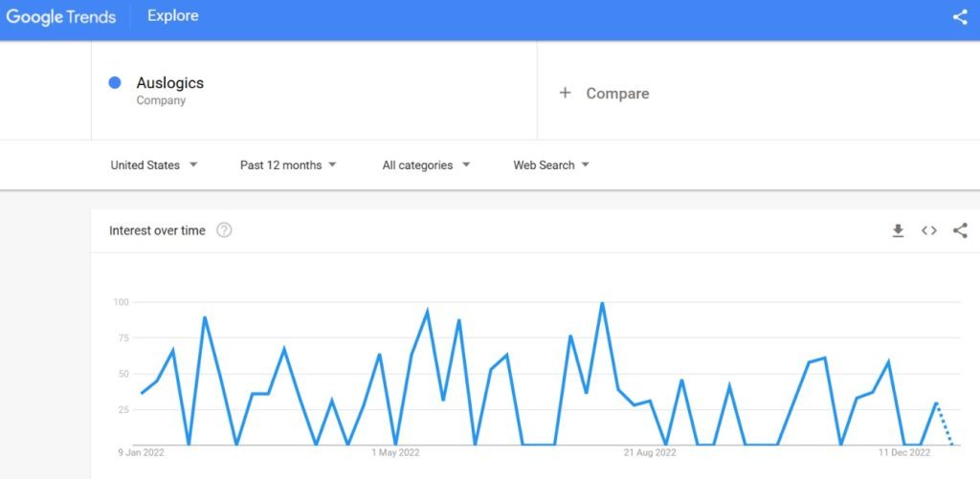
Task: Click the 9 Jan 2022 axis label
Action: tap(142, 453)
